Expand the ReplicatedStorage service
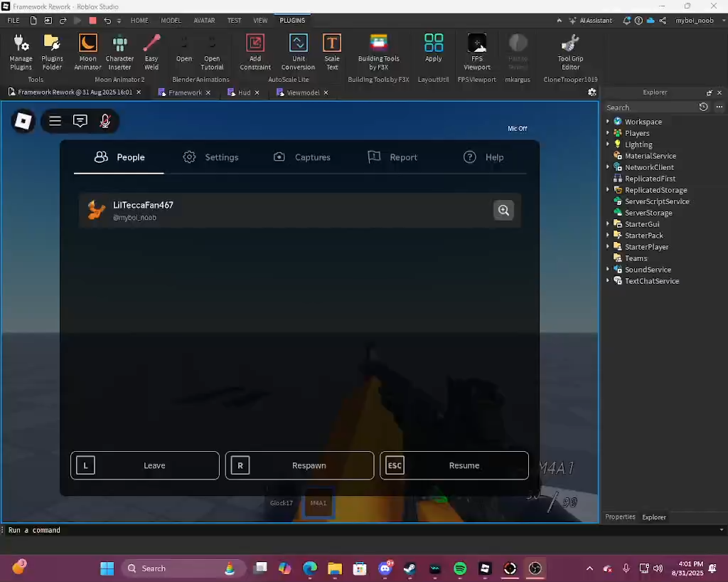This screenshot has width=728, height=582. 608,190
